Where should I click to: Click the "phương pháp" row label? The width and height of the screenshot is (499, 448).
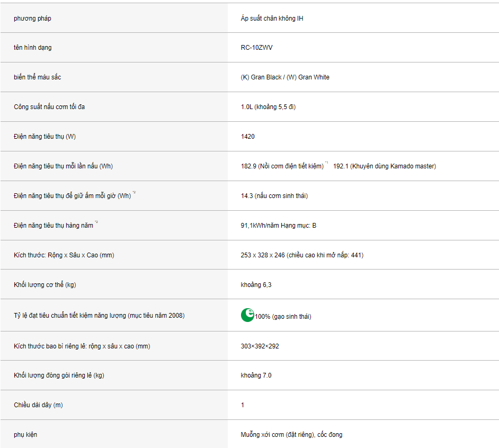tap(32, 19)
